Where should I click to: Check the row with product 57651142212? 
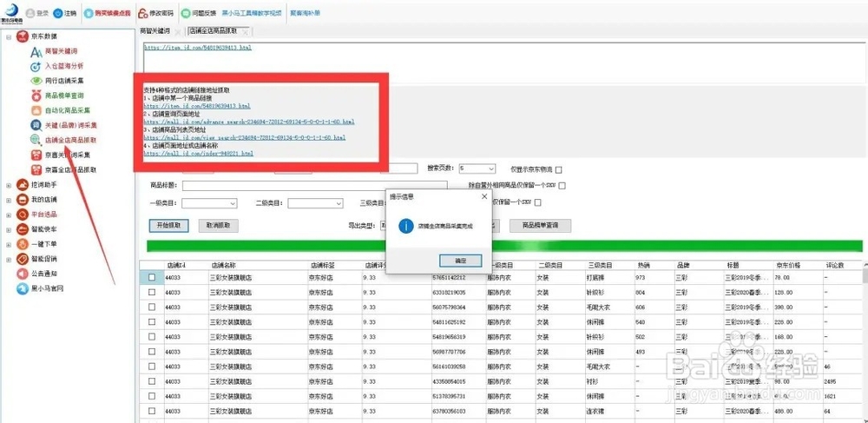(x=152, y=277)
